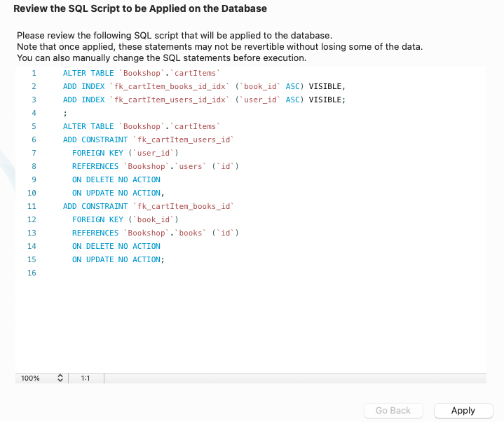Click ADD CONSTRAINT fk_cartItem_books_id on line 11
This screenshot has width=504, height=422.
point(149,206)
